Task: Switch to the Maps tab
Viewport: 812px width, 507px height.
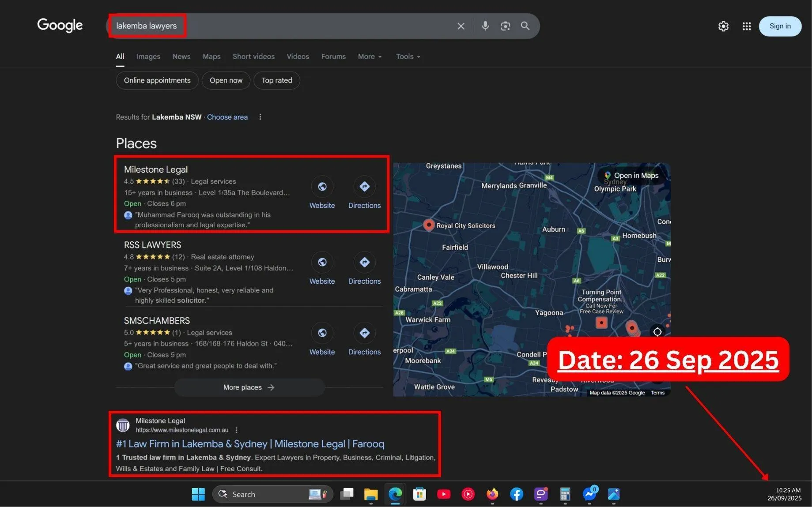Action: (x=211, y=56)
